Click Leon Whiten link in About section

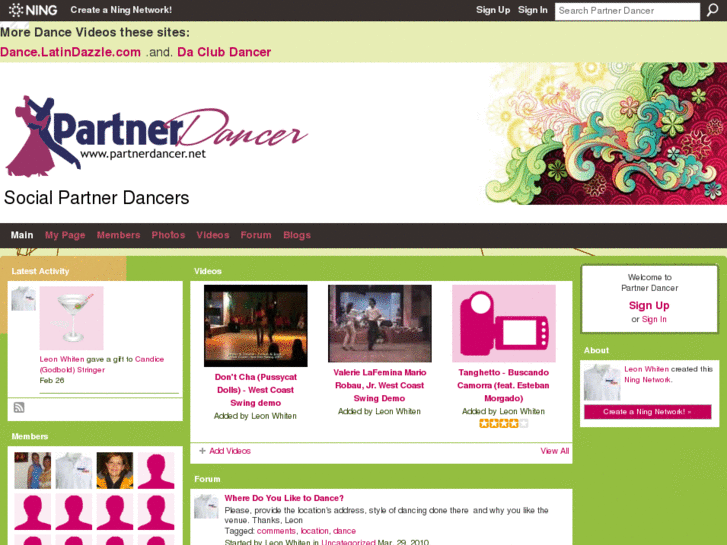[646, 369]
